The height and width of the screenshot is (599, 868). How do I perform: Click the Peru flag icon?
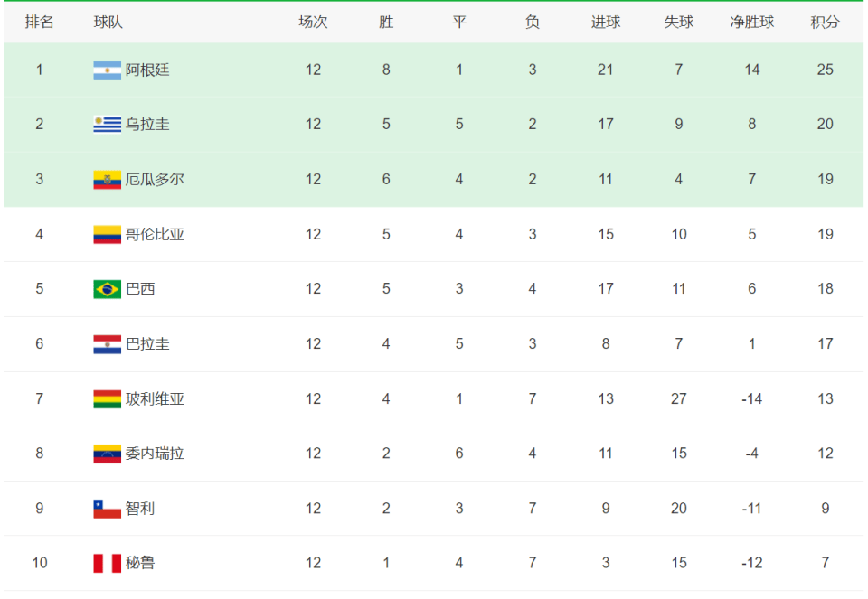(x=107, y=563)
